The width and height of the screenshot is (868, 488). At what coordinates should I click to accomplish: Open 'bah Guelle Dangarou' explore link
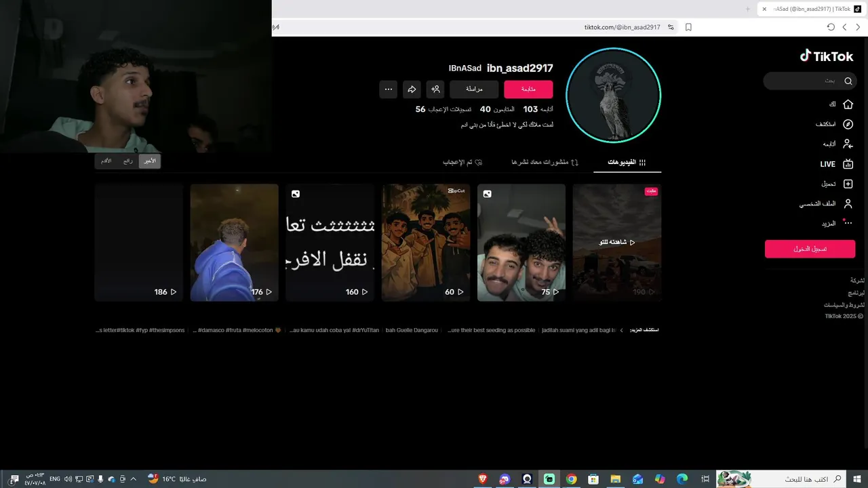click(412, 330)
